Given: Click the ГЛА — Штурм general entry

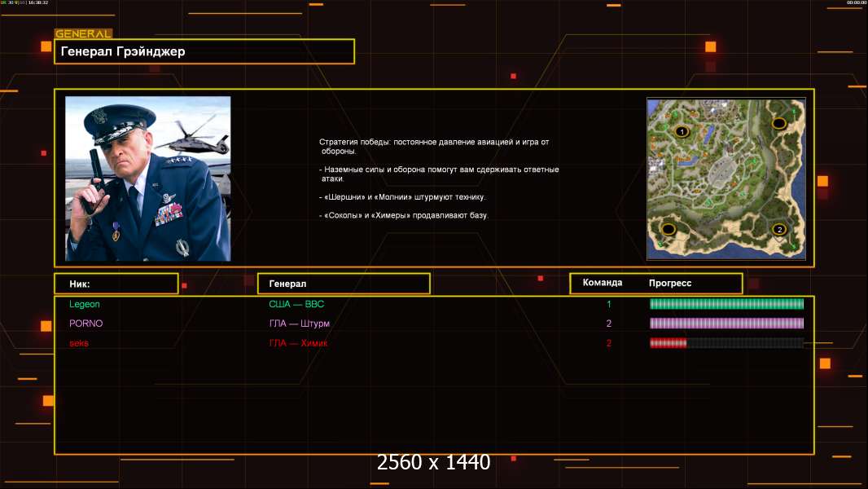Looking at the screenshot, I should [299, 324].
